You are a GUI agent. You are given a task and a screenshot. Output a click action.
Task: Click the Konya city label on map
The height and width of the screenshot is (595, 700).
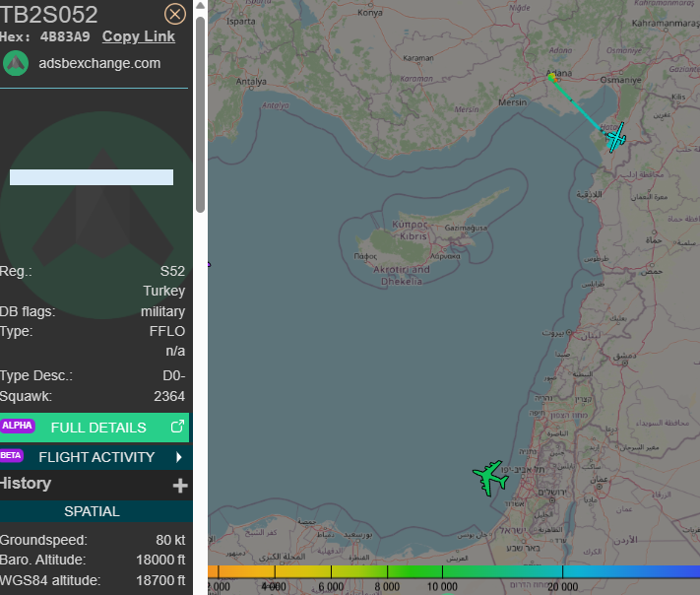[370, 13]
